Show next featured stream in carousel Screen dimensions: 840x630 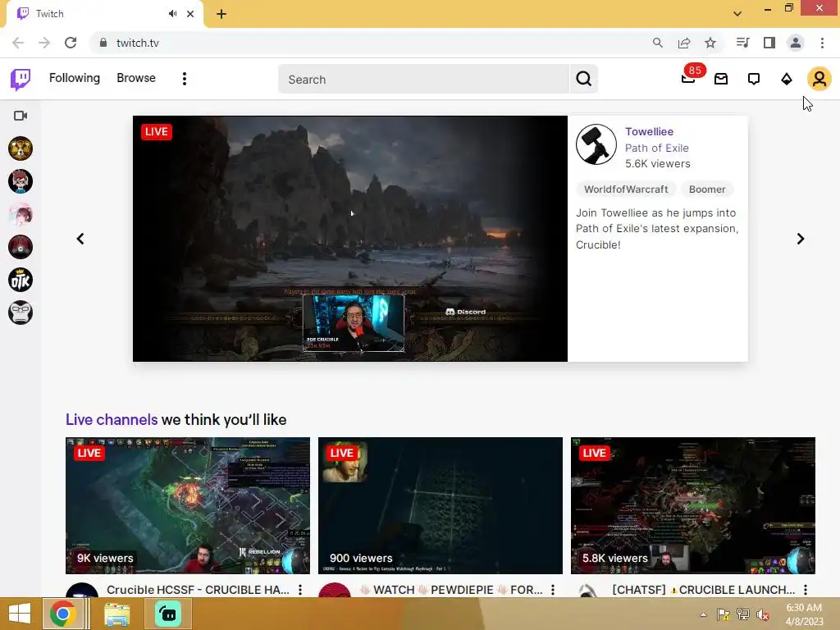(x=801, y=239)
